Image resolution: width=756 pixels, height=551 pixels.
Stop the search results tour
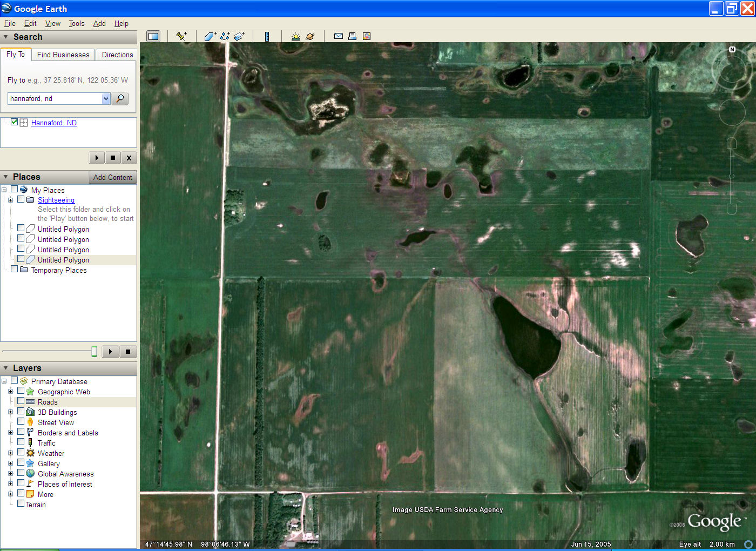coord(113,158)
